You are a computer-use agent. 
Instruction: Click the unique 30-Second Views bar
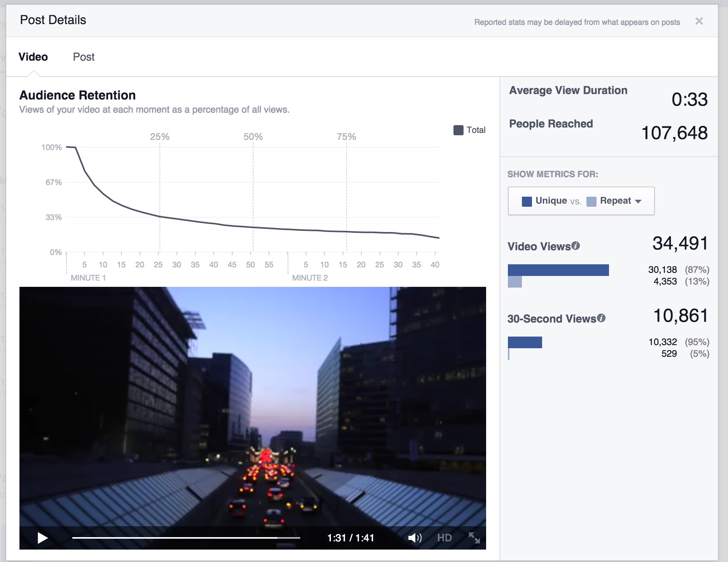point(525,342)
